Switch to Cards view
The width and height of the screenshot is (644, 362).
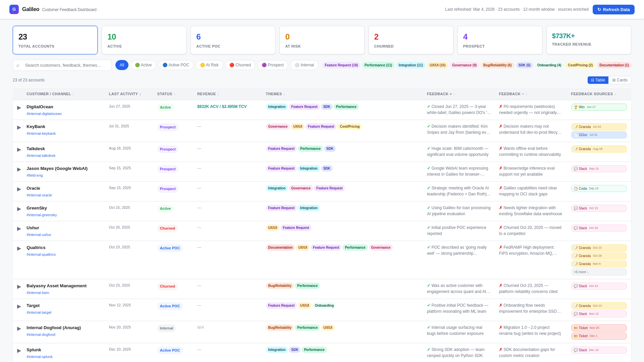[620, 80]
